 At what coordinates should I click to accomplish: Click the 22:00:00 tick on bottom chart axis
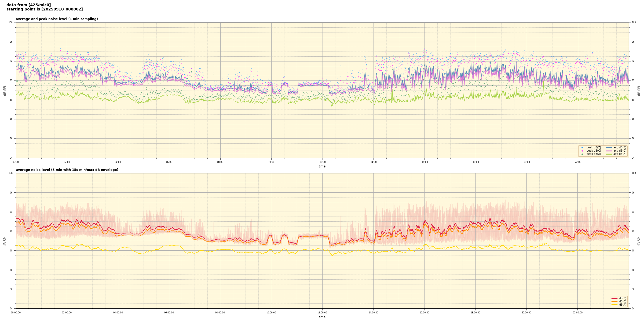[x=578, y=313]
